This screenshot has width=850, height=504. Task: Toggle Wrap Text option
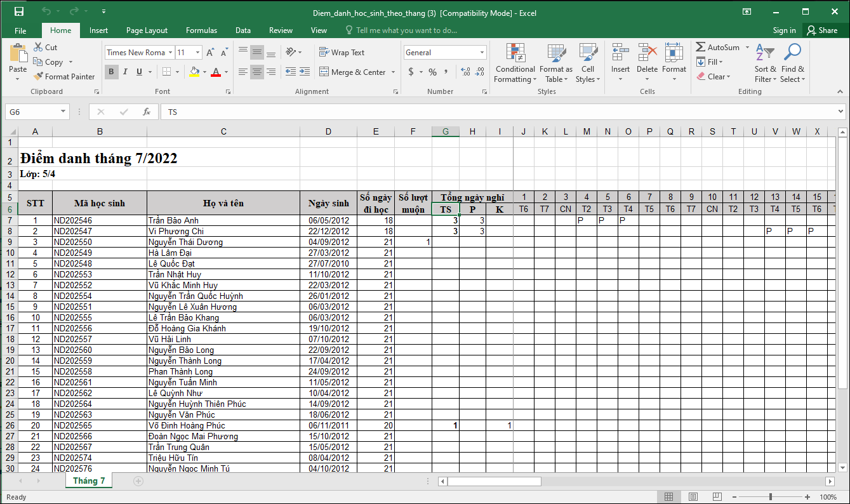click(342, 53)
